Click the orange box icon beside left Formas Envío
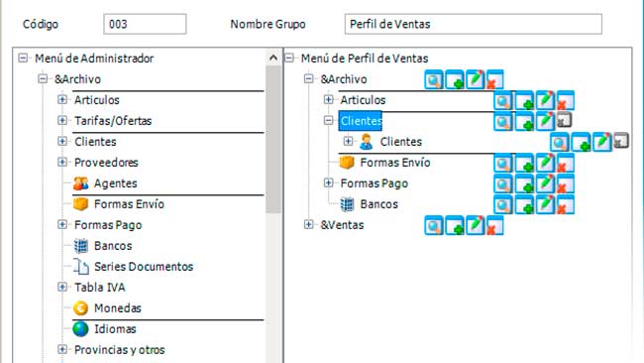Viewport: 644px width, 363px height. coord(80,204)
